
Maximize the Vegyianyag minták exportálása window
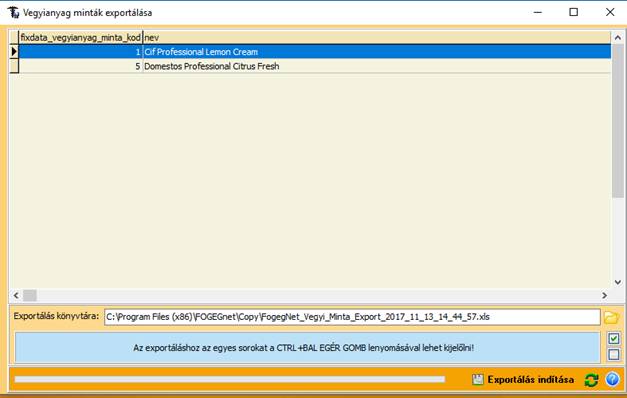pyautogui.click(x=573, y=12)
